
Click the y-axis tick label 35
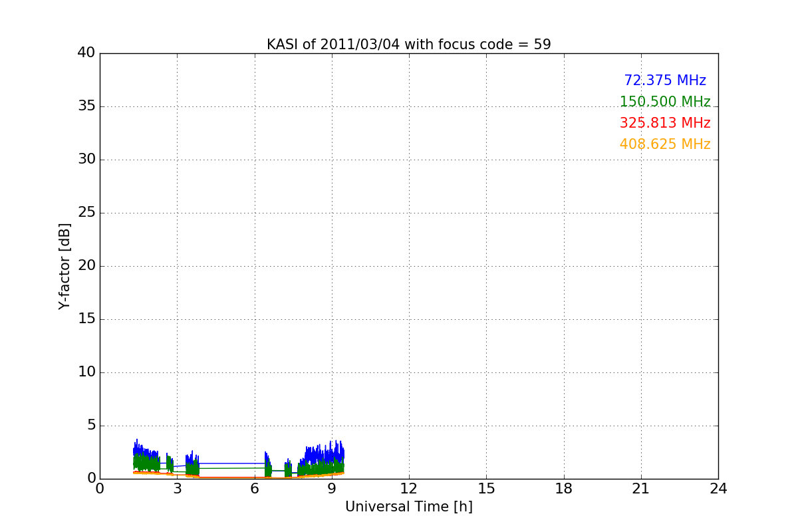point(86,106)
